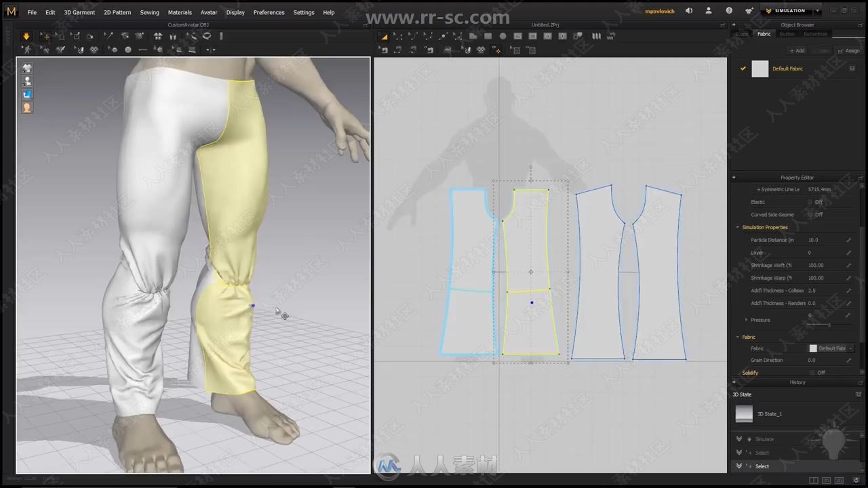
Task: Click the orange avatar head icon in viewport
Action: pos(27,107)
